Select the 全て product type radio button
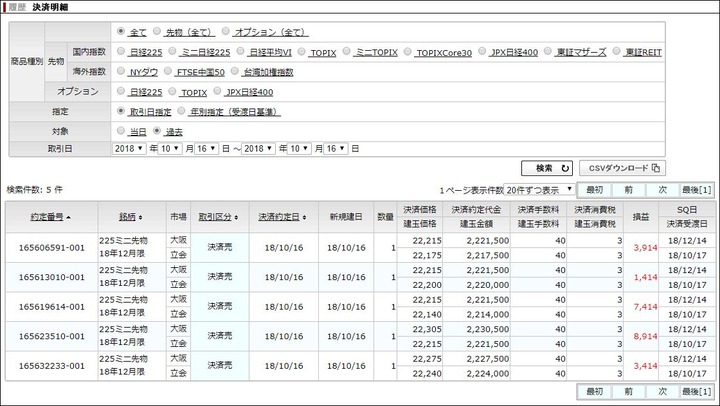The image size is (720, 406). tap(121, 31)
